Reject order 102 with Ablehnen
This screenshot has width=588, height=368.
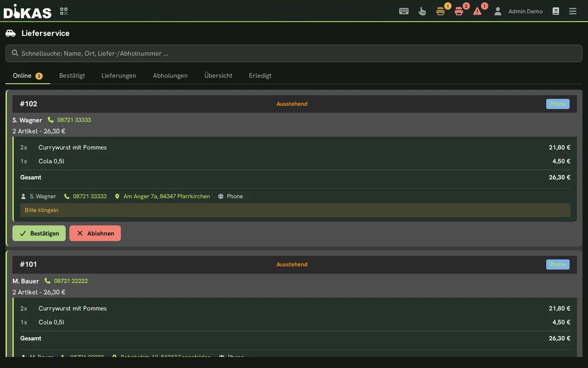(x=95, y=233)
